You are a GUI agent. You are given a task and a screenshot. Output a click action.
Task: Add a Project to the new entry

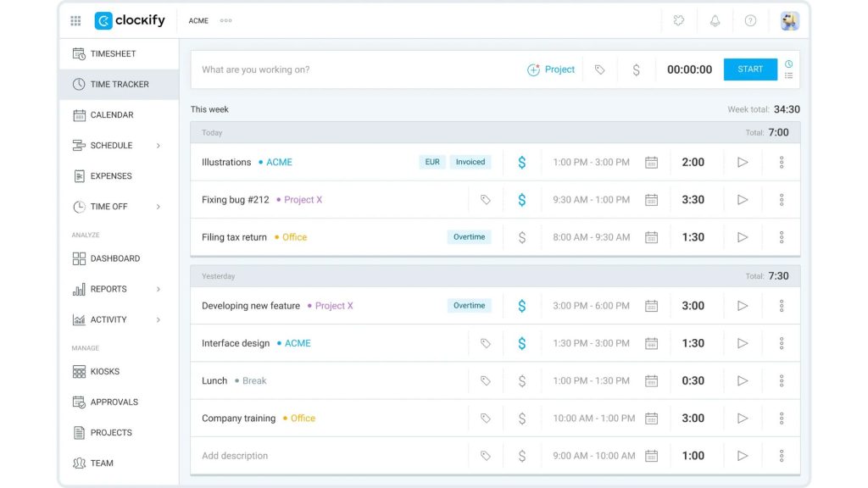(551, 69)
